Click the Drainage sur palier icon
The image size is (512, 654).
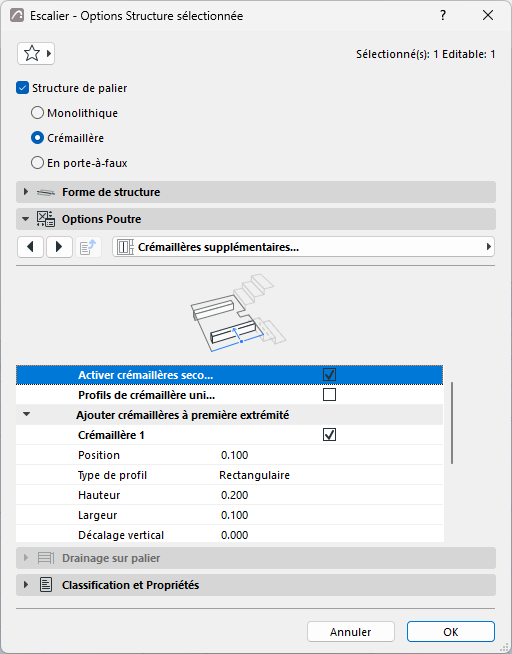click(46, 558)
